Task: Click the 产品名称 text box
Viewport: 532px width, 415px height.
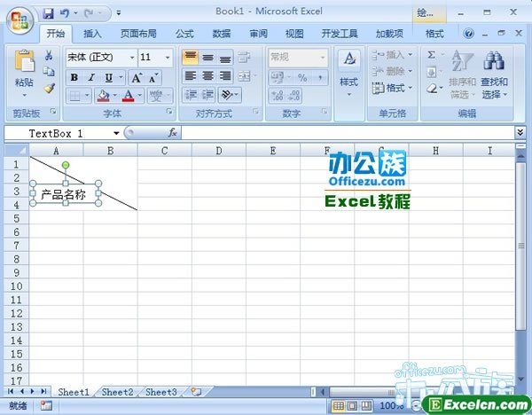Action: [x=64, y=194]
